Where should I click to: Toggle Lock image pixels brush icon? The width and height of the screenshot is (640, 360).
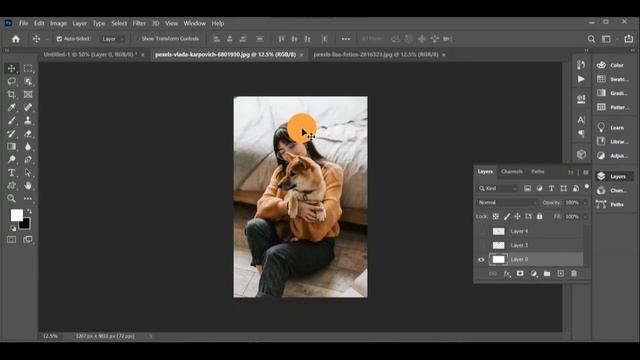[x=507, y=217]
